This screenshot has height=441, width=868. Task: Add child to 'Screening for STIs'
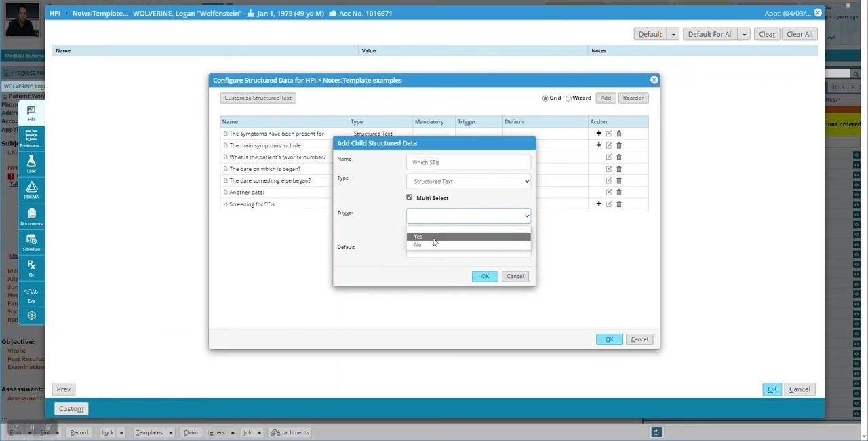click(x=599, y=204)
